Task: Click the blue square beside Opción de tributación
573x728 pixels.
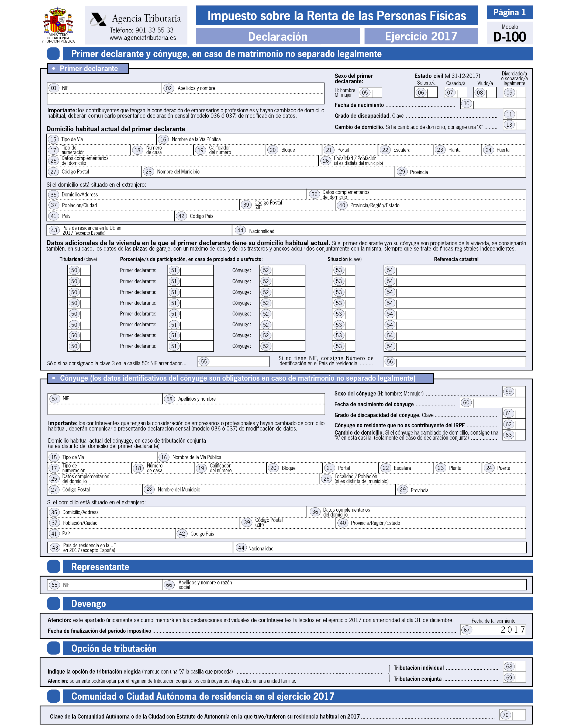Action: tap(54, 648)
